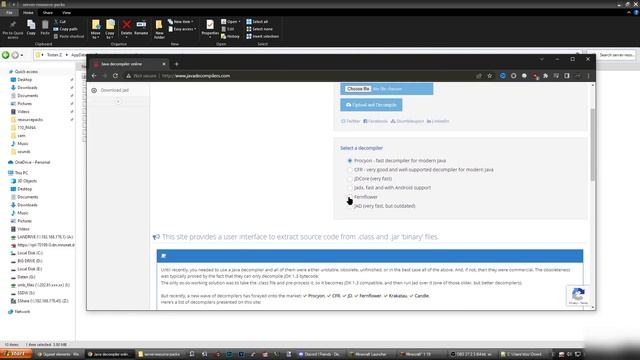The height and width of the screenshot is (360, 640).
Task: Open the Move to dropdown
Action: point(96,29)
